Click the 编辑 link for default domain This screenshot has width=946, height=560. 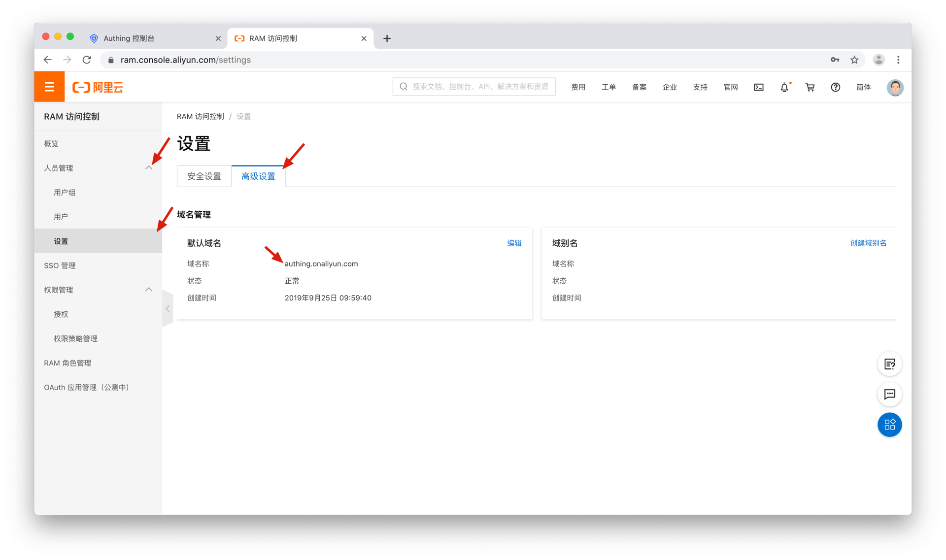[x=514, y=243]
